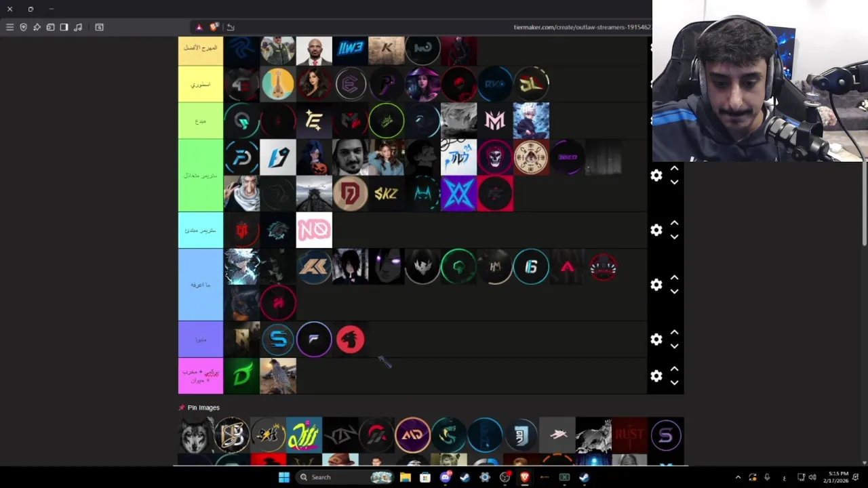
Task: Move the blue tier row up
Action: pos(674,277)
